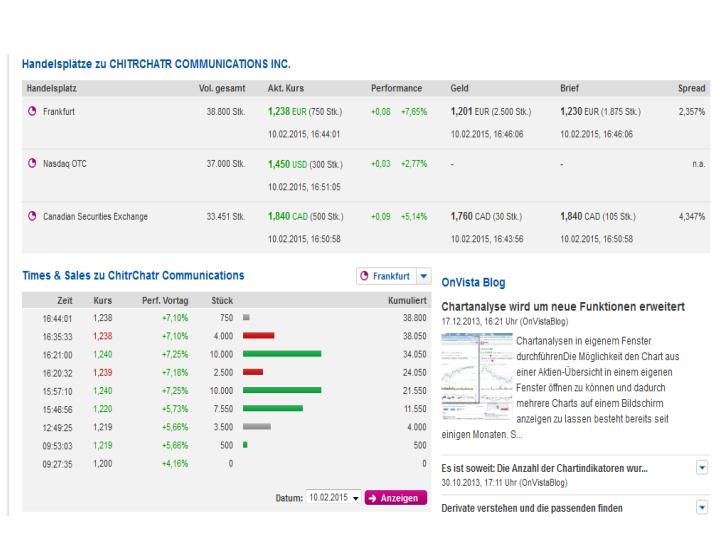Screen dimensions: 720x540
Task: Sort by the Spread column header
Action: 691,88
